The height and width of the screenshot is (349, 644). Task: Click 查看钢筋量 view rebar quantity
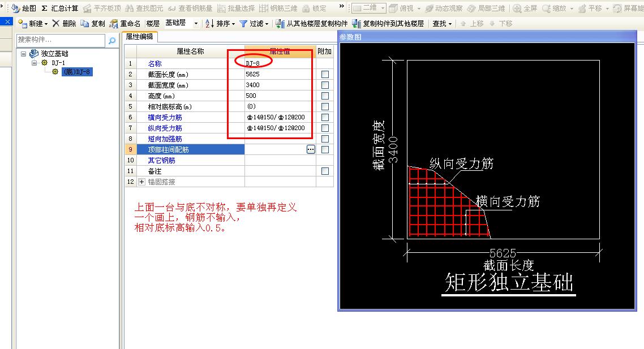click(190, 8)
